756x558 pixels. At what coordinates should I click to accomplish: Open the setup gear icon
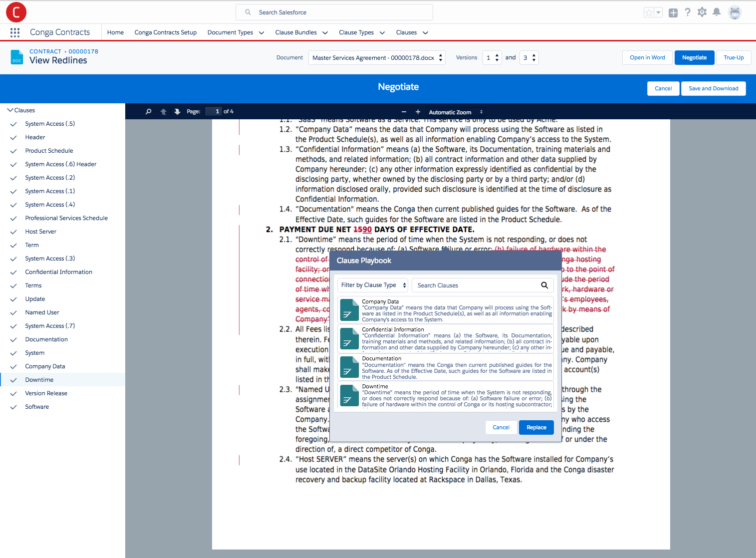point(702,12)
